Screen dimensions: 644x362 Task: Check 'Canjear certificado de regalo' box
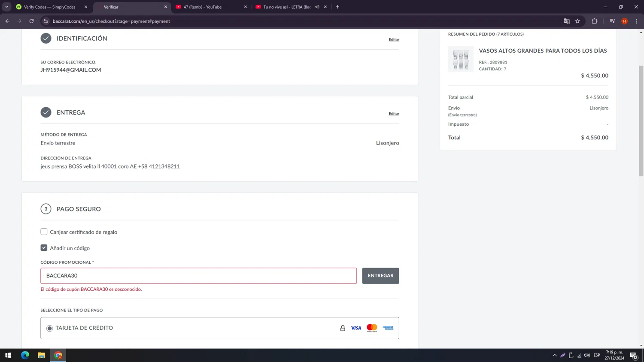point(44,232)
